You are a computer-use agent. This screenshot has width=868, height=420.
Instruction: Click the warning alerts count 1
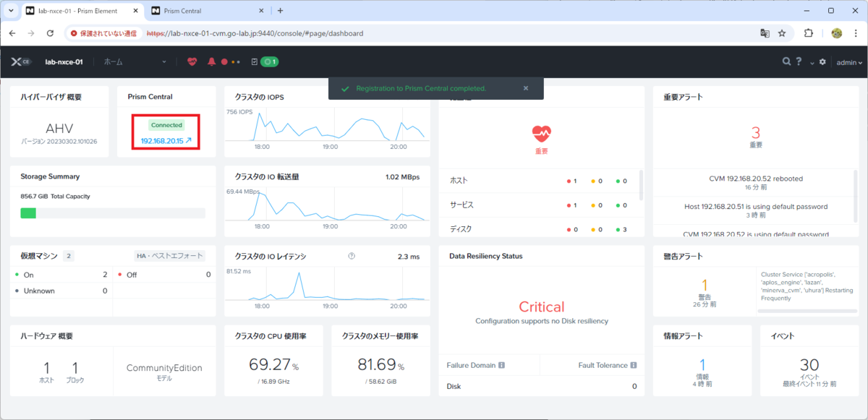(705, 286)
